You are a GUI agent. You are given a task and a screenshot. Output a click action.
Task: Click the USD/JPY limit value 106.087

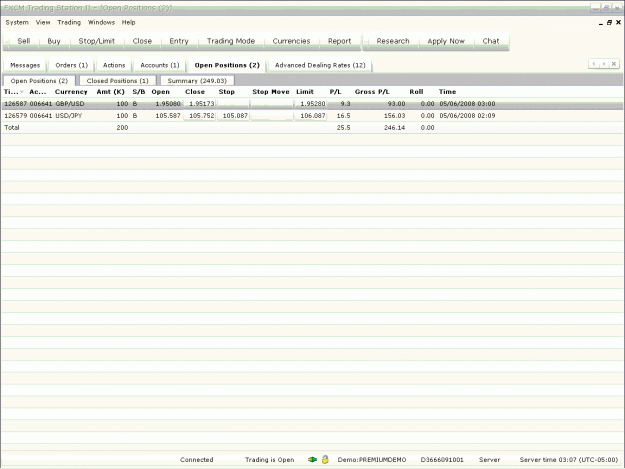click(311, 116)
